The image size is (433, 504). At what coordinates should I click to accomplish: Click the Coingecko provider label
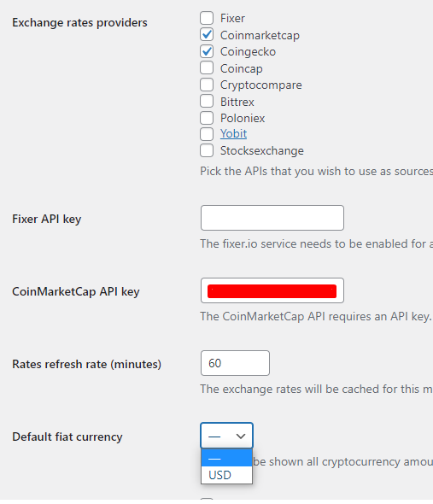(x=248, y=52)
